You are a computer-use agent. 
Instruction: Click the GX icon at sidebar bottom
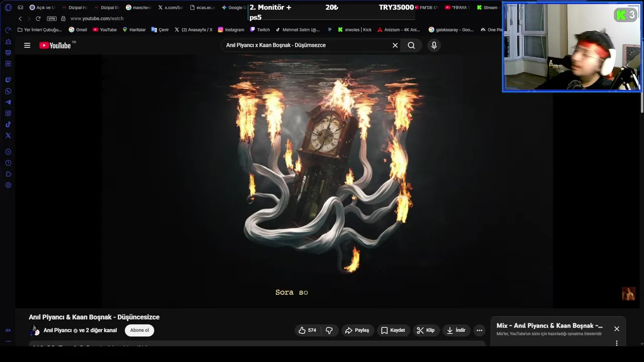pos(8,330)
